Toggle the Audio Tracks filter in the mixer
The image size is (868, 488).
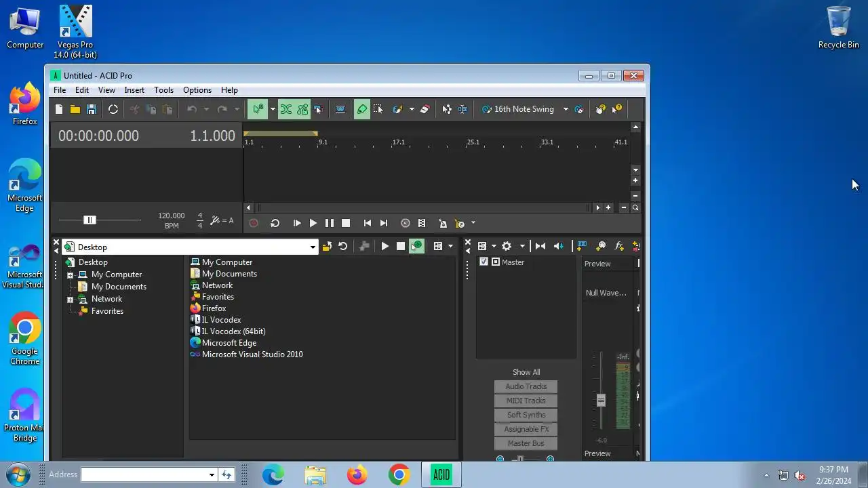click(x=526, y=386)
